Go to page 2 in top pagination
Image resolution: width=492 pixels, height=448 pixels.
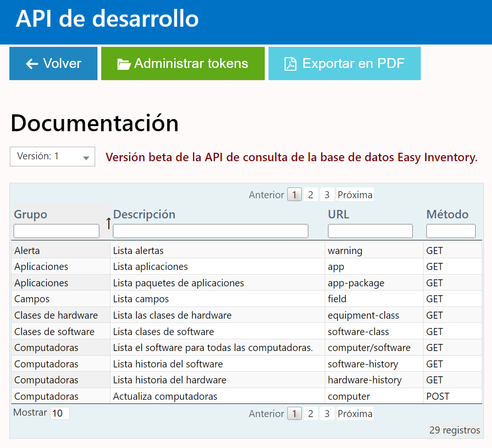point(310,194)
